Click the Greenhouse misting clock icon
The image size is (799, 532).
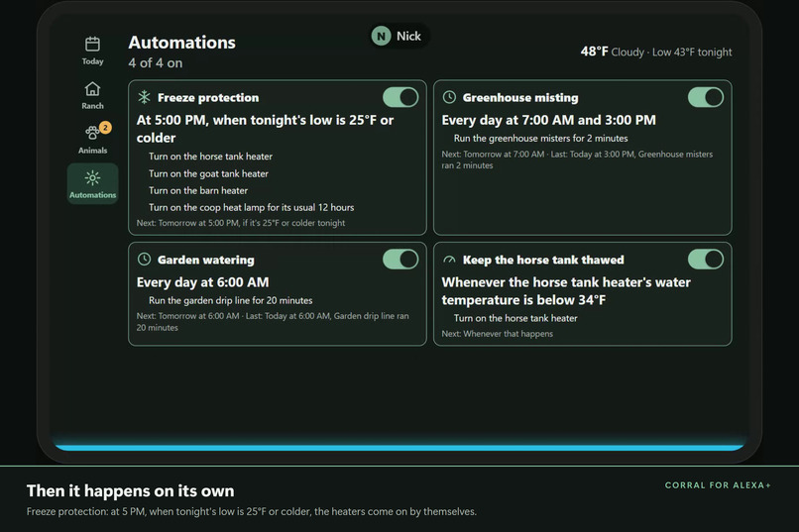449,97
